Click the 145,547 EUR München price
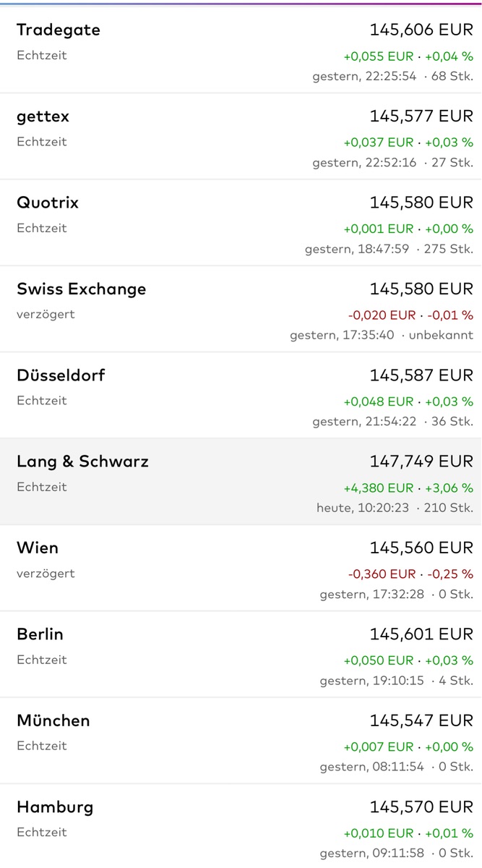This screenshot has height=868, width=482. coord(421,720)
